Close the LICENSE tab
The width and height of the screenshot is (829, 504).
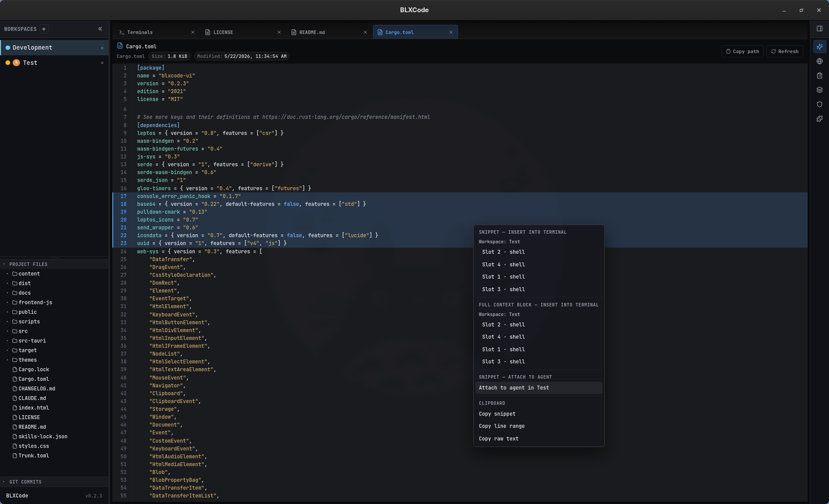pos(279,32)
